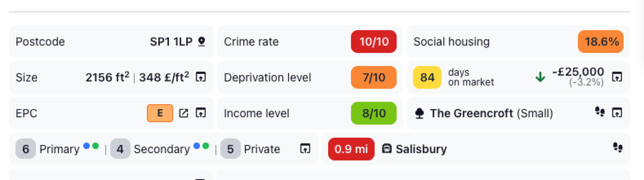644x180 pixels.
Task: Click the walking footsteps icon for Salisbury station
Action: point(618,147)
